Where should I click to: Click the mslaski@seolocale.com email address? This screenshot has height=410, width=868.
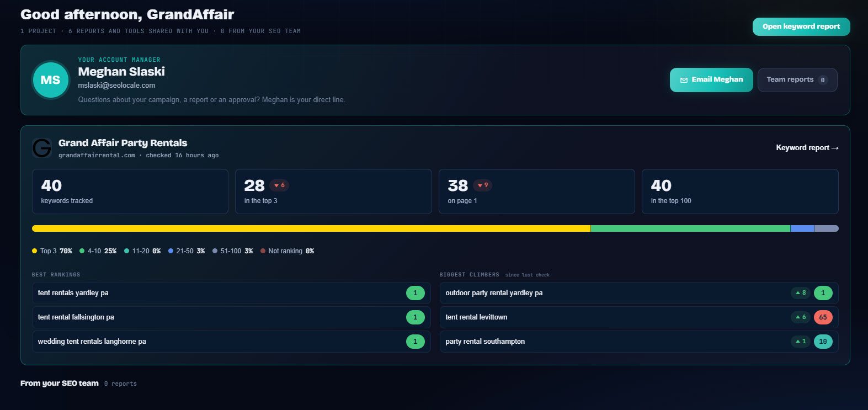[x=116, y=86]
